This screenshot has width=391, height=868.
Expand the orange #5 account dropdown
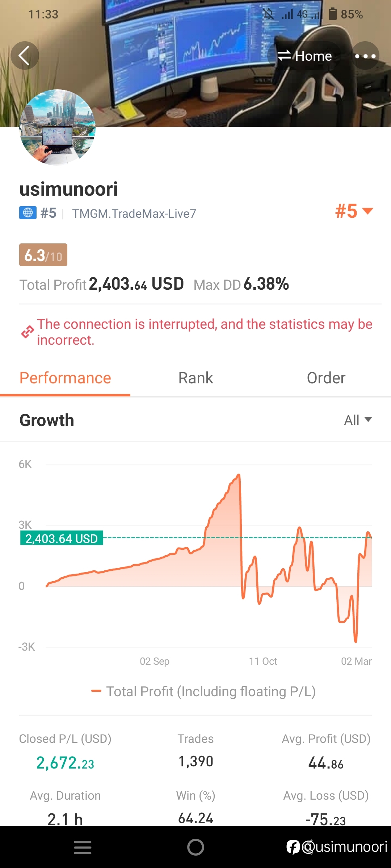354,211
